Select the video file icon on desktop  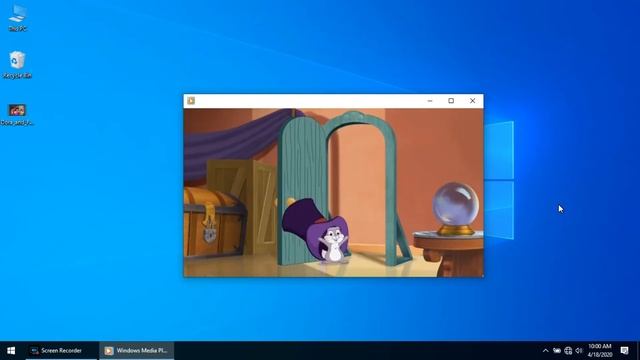(x=17, y=114)
